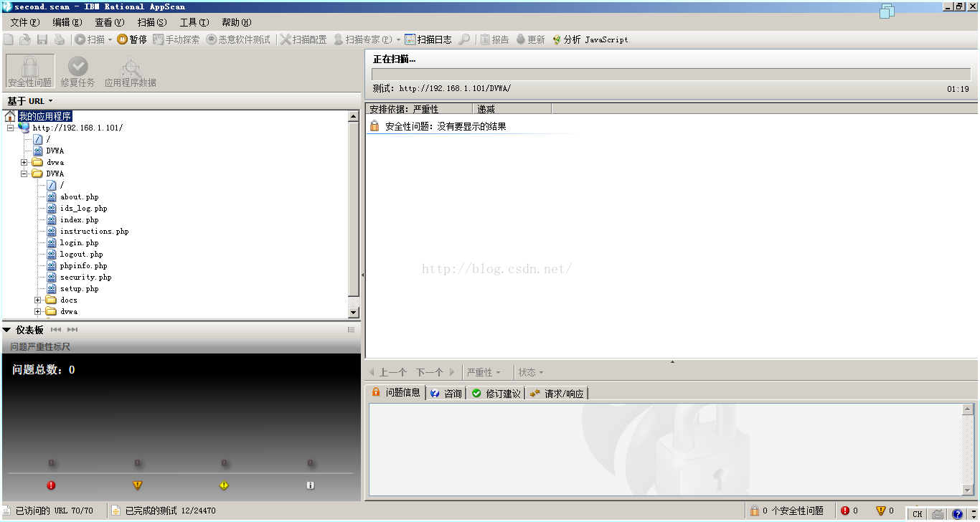Select login.php in the URL tree
The image size is (980, 522).
[x=79, y=242]
